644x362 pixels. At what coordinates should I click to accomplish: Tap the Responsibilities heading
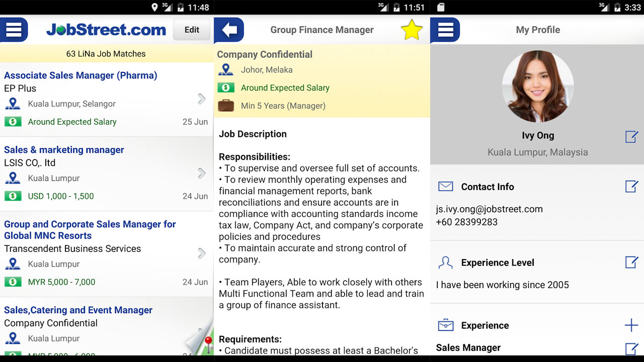(x=255, y=157)
